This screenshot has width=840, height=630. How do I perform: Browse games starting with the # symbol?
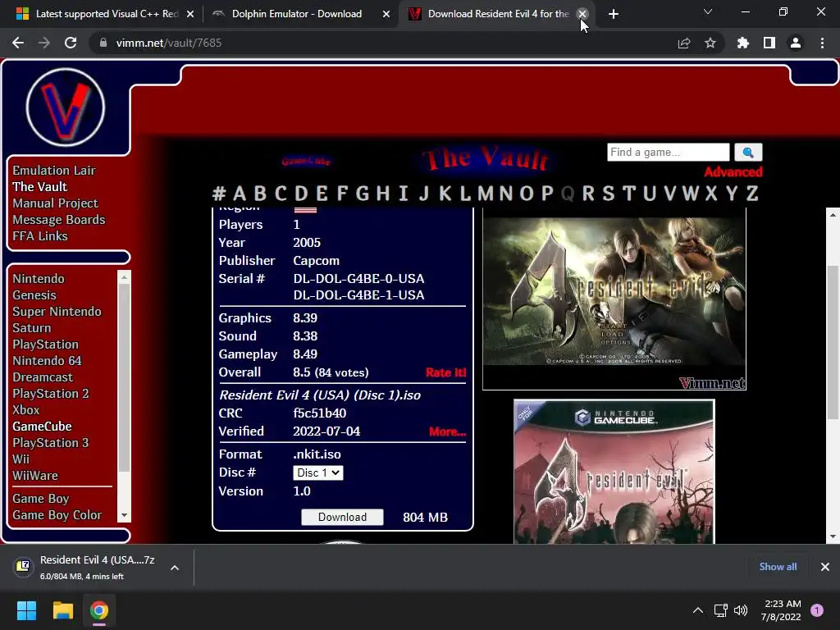(x=218, y=193)
